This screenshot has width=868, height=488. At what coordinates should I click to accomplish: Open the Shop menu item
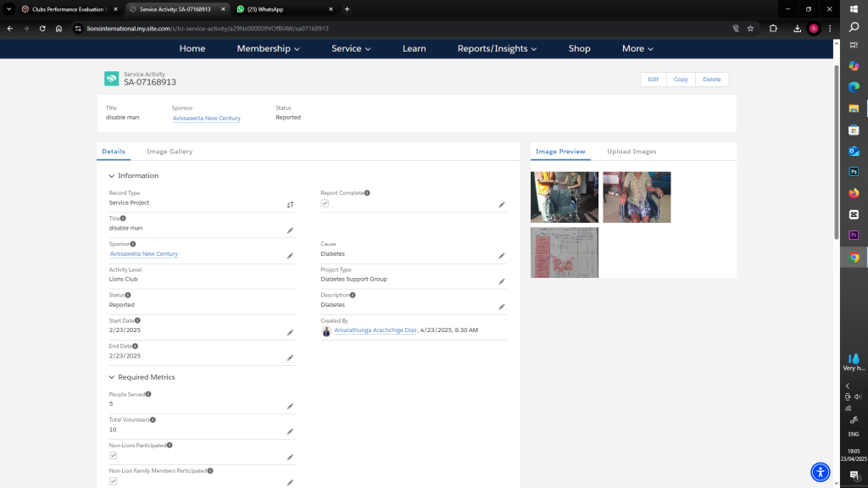[x=579, y=48]
